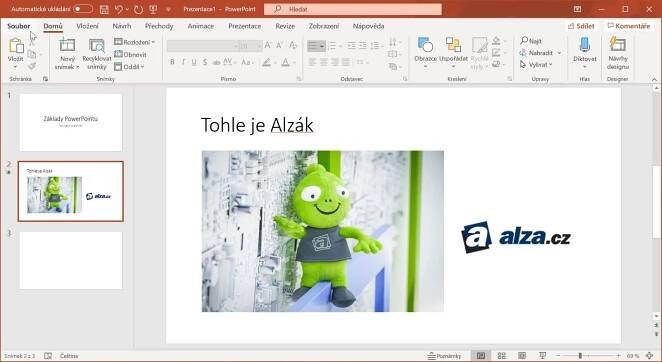Click the Poznámky notes button in status bar
The image size is (662, 362).
click(x=444, y=356)
